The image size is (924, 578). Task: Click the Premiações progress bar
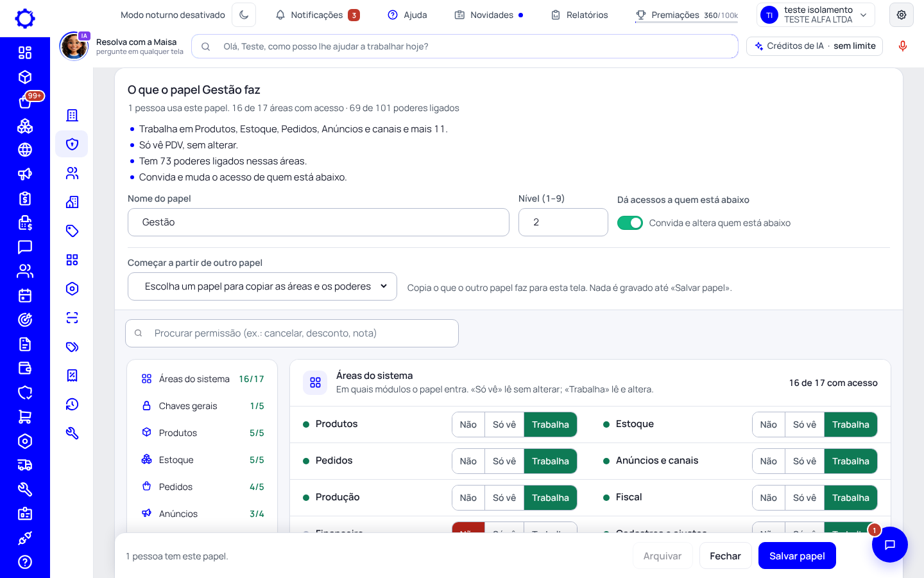point(687,22)
